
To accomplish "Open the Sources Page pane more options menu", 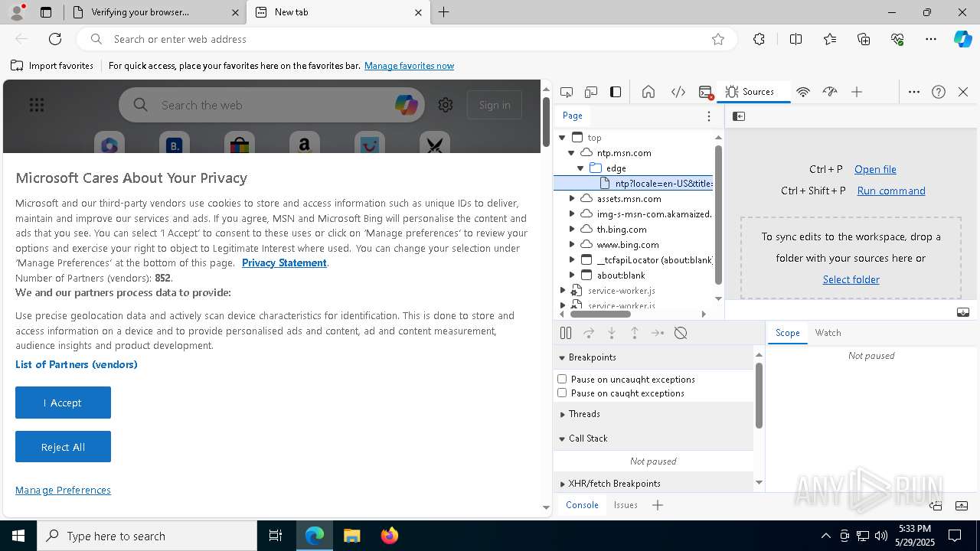I will coord(709,116).
